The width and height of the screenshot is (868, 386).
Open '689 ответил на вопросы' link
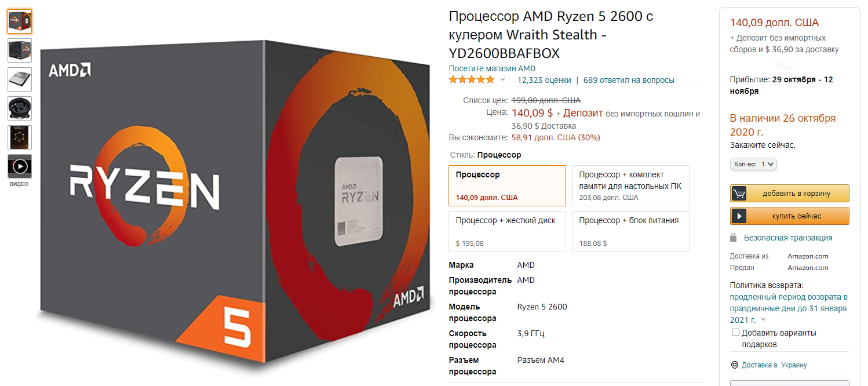click(x=629, y=80)
